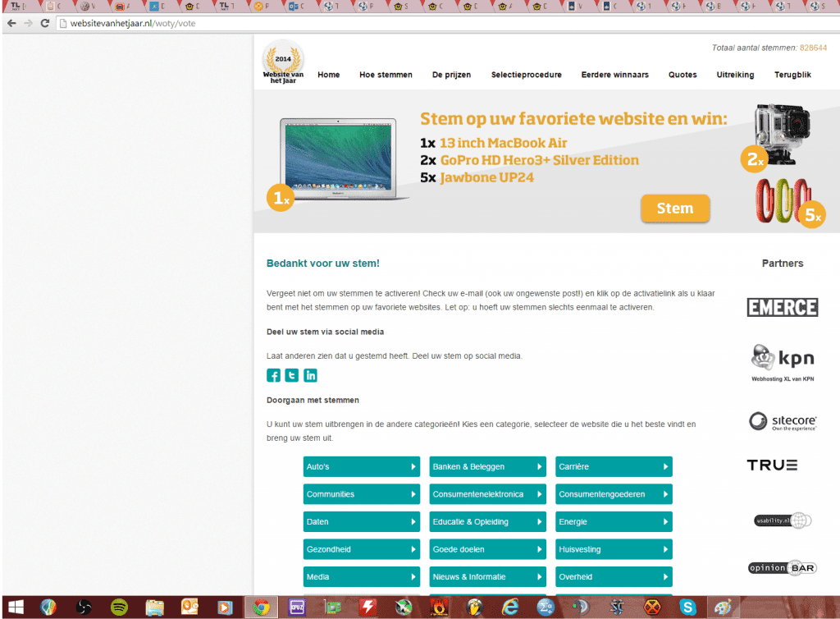This screenshot has width=840, height=619.
Task: Go back using the browser back arrow
Action: pos(11,23)
